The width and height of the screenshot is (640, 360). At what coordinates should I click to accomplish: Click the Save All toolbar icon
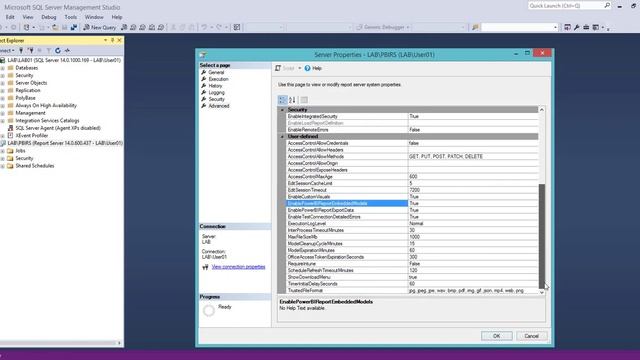point(74,27)
